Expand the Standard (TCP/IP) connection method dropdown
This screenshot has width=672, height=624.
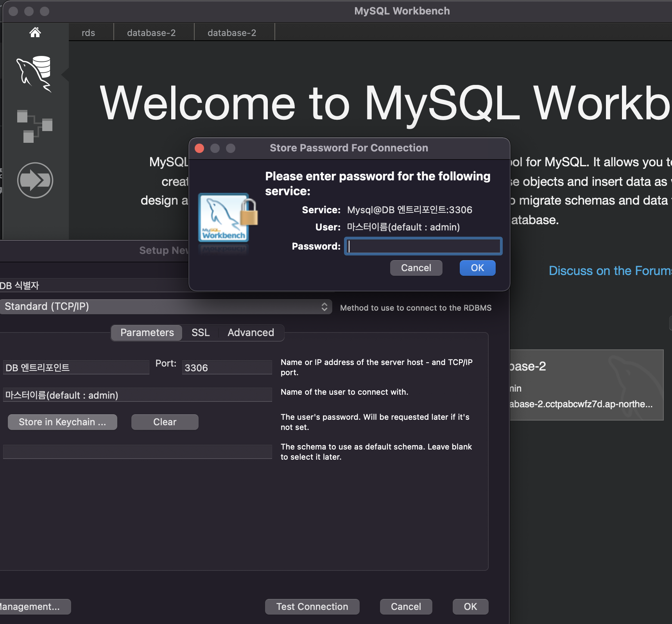tap(166, 307)
